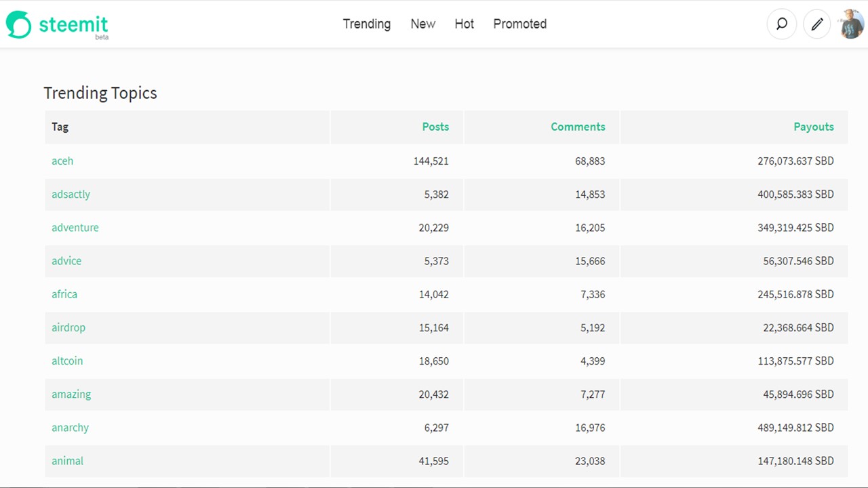Visit the africa tag page
Viewport: 868px width, 488px height.
click(64, 294)
